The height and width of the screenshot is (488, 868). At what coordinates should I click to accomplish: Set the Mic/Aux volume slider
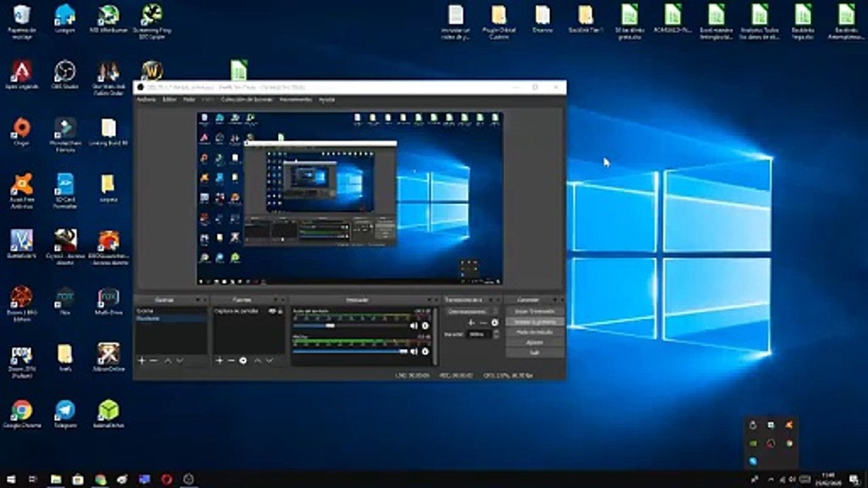(x=350, y=352)
